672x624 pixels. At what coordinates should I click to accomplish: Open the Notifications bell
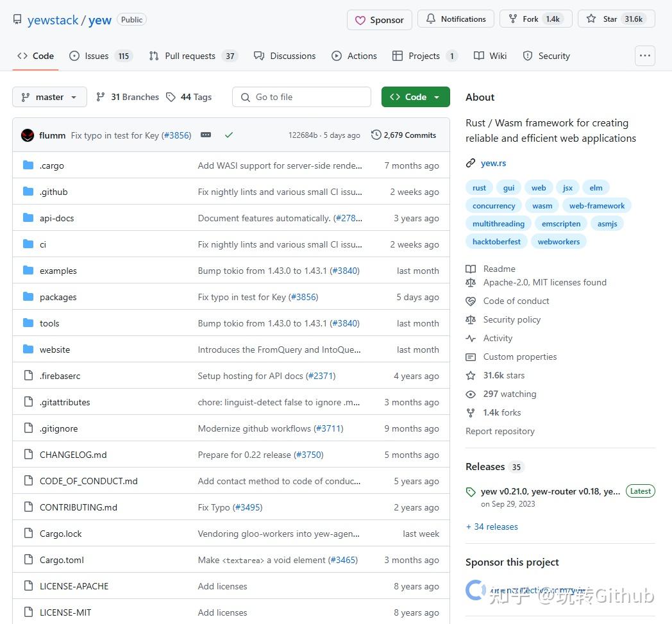(x=455, y=19)
